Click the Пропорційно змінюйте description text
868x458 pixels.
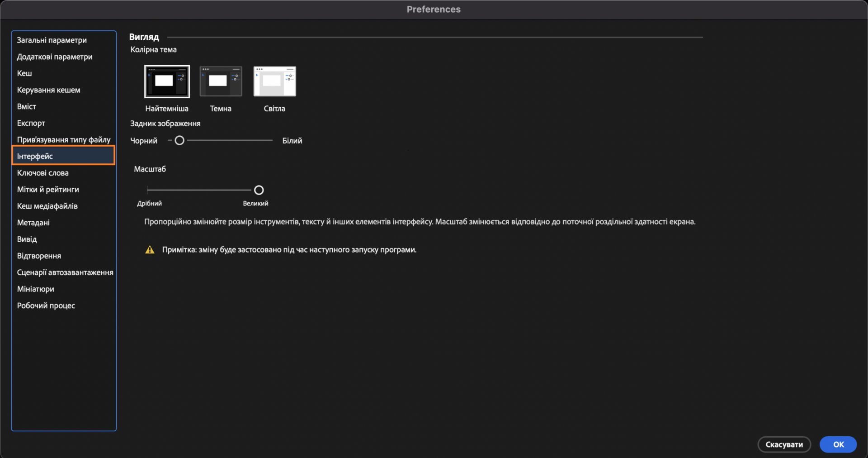420,222
